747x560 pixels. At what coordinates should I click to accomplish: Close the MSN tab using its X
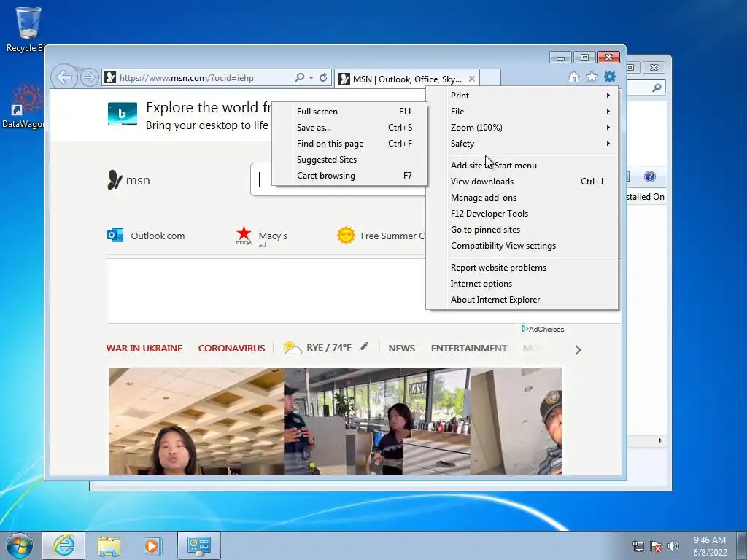click(x=472, y=79)
